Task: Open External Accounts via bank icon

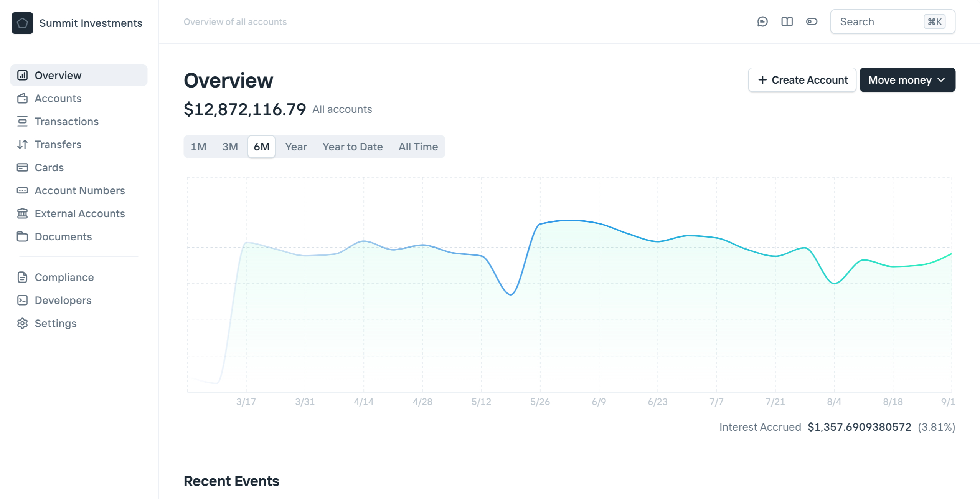Action: pos(22,214)
